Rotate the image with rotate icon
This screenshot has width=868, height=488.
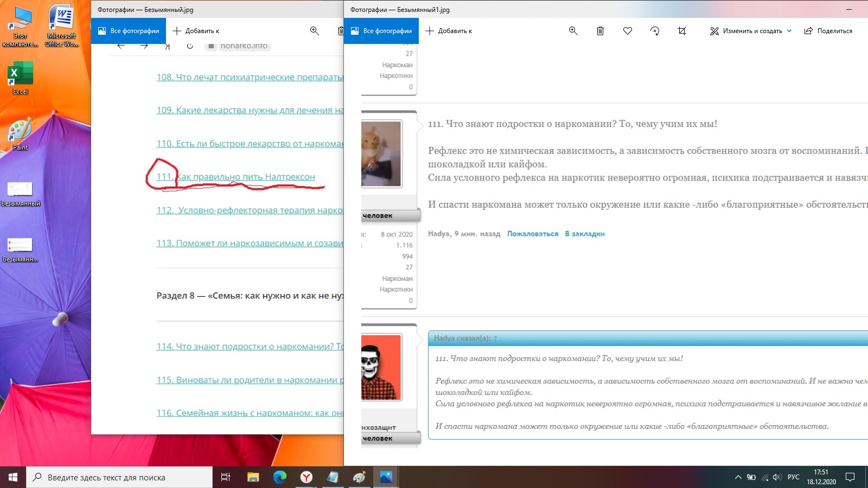[655, 31]
